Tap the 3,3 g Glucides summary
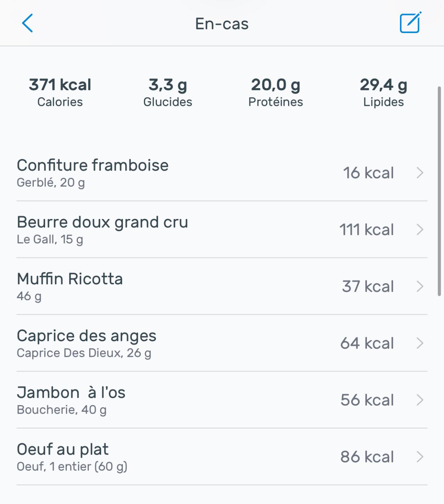This screenshot has width=444, height=504. pos(168,92)
